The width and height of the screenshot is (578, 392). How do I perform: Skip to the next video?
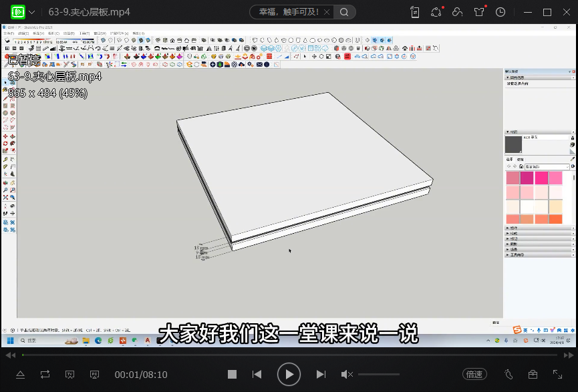[x=321, y=375]
